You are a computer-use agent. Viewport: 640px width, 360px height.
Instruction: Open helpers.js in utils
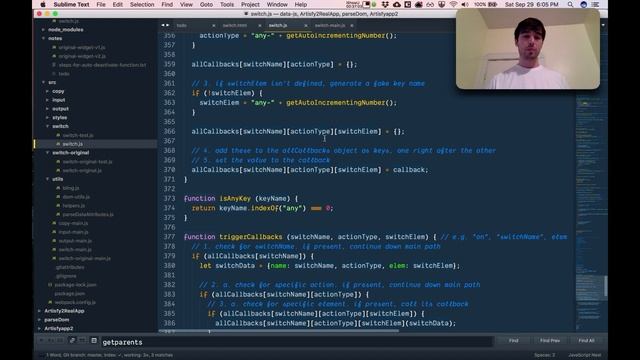click(x=74, y=206)
